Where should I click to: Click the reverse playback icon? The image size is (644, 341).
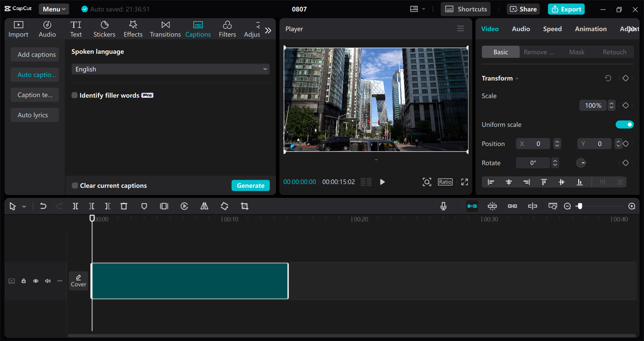tap(184, 206)
